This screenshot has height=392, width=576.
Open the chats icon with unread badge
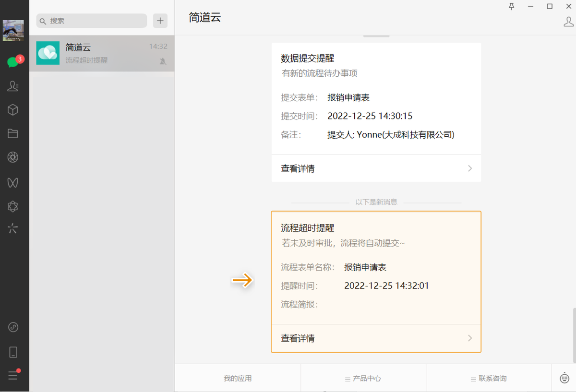click(13, 62)
